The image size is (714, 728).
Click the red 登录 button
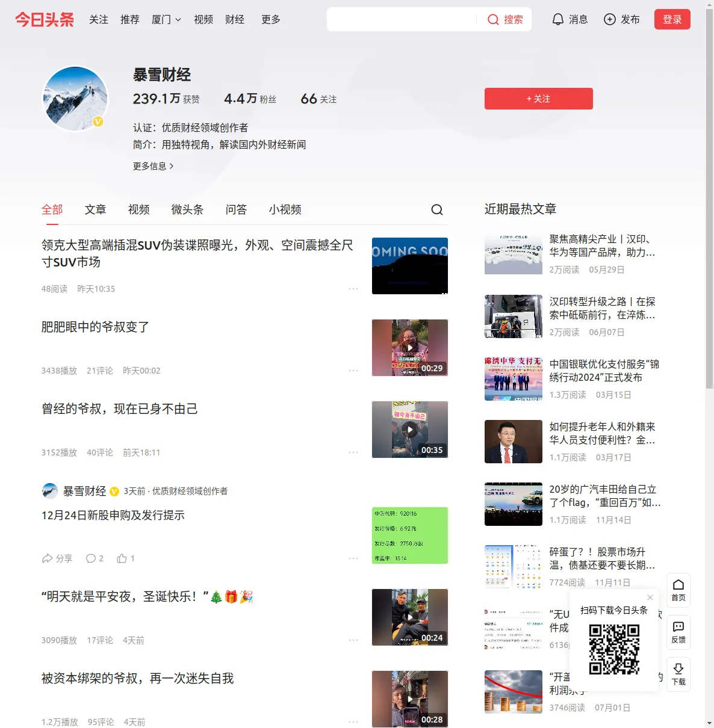672,19
